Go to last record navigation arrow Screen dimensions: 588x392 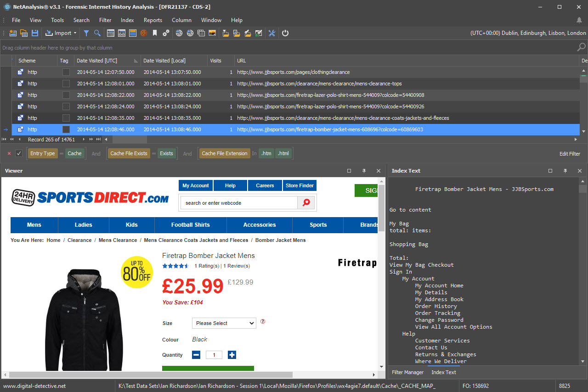click(x=98, y=140)
